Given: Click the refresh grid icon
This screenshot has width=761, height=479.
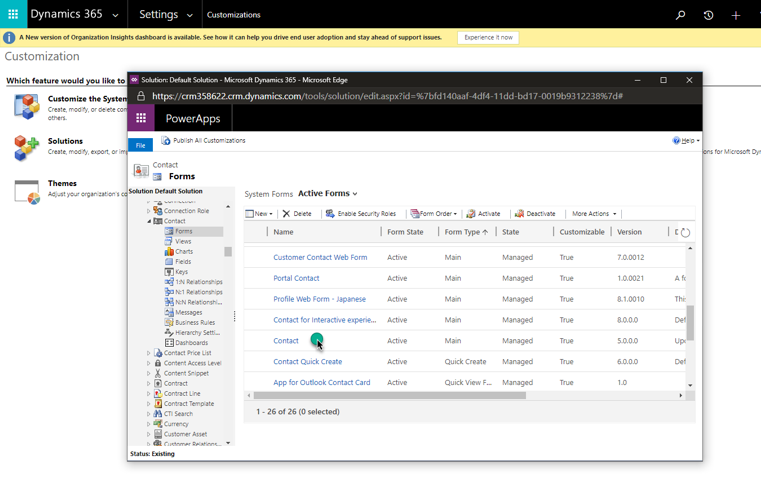Looking at the screenshot, I should [x=685, y=232].
